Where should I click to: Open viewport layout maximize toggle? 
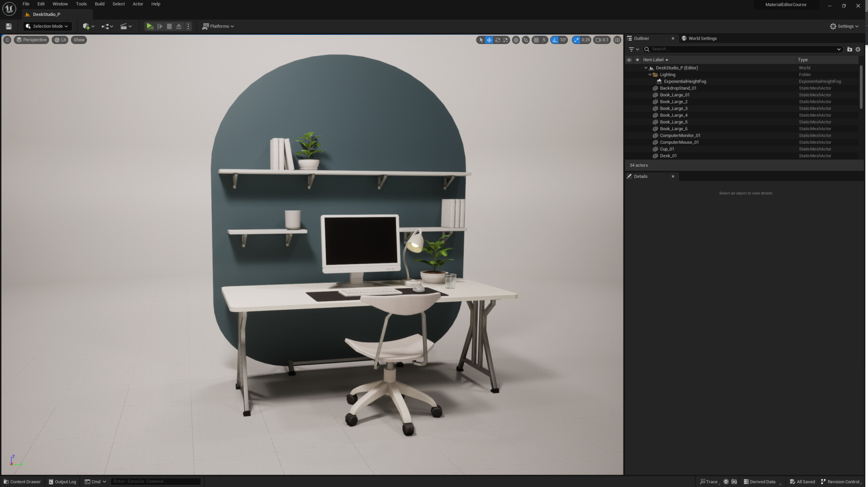(617, 40)
